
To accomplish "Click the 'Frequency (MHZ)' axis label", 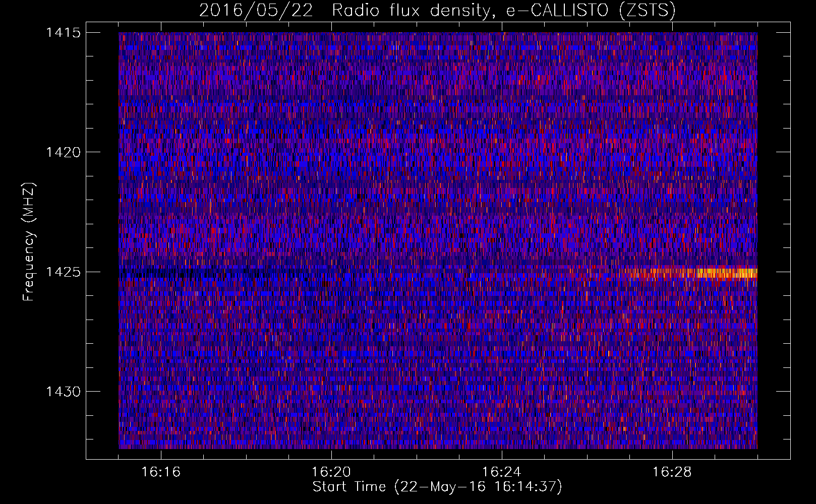I will 29,242.
